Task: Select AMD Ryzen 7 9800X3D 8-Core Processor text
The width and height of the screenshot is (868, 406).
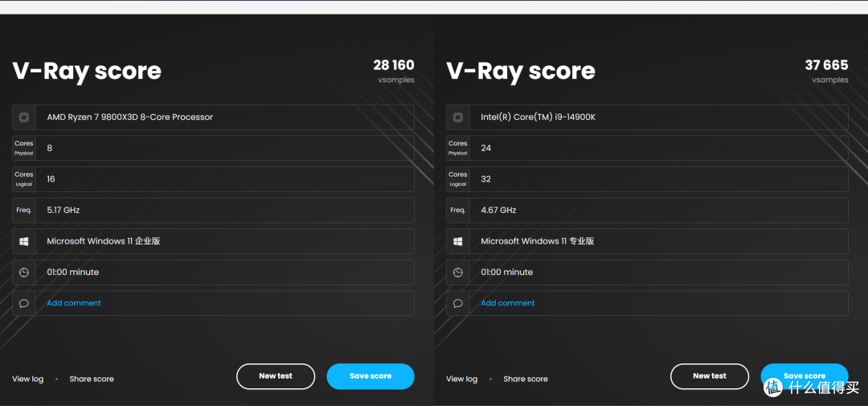Action: click(129, 117)
